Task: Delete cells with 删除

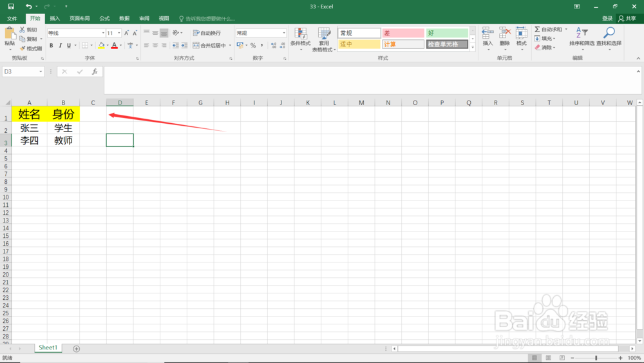Action: point(505,38)
